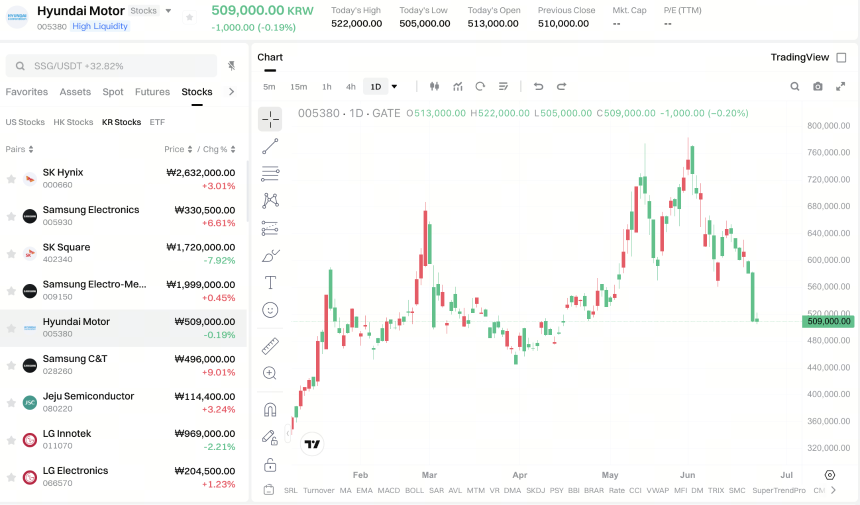The height and width of the screenshot is (505, 860).
Task: Expand the 1D timeframe dropdown arrow
Action: tap(394, 87)
